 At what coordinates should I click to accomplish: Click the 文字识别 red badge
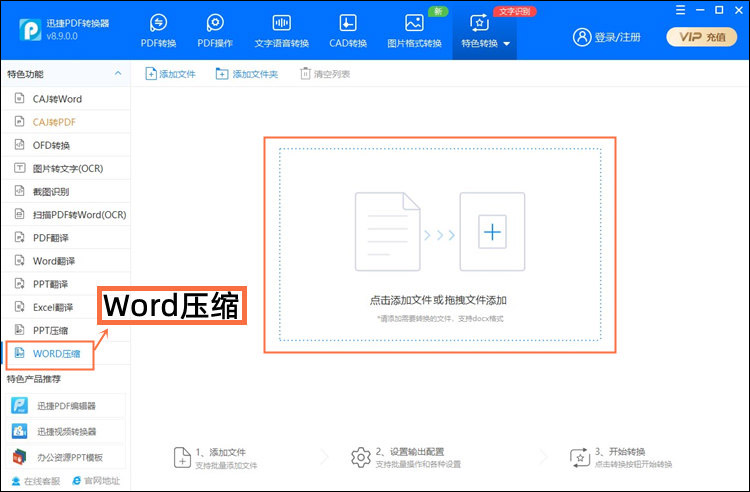pos(515,11)
